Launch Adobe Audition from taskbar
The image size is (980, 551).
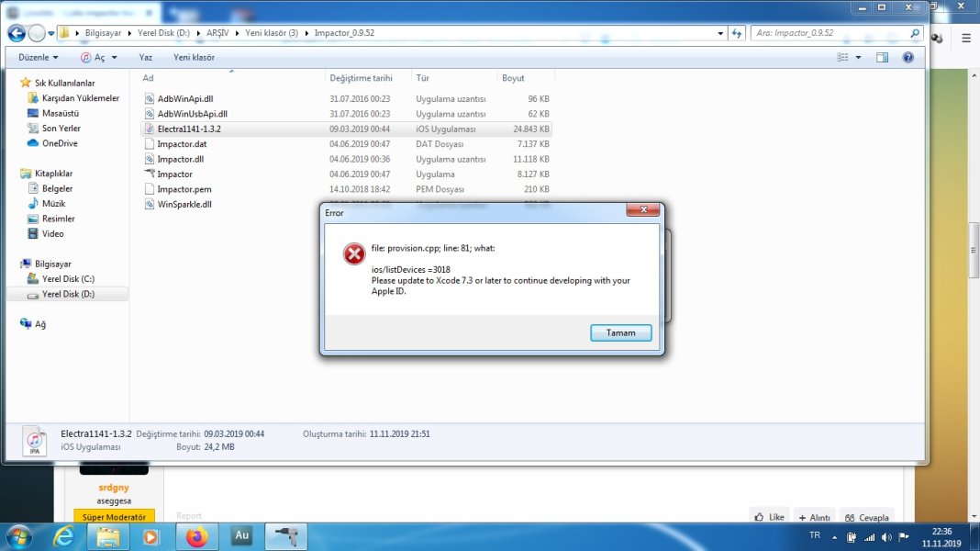click(x=241, y=535)
